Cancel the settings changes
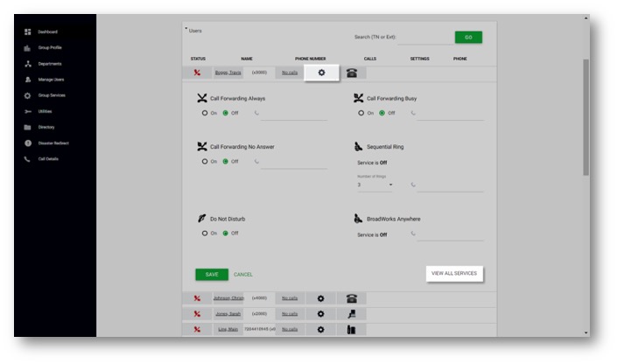Image resolution: width=617 pixels, height=364 pixels. 243,274
